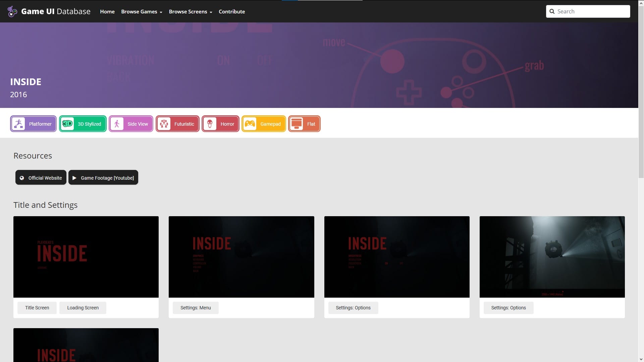This screenshot has width=644, height=362.
Task: Select the Settings: Menu tag
Action: point(196,308)
